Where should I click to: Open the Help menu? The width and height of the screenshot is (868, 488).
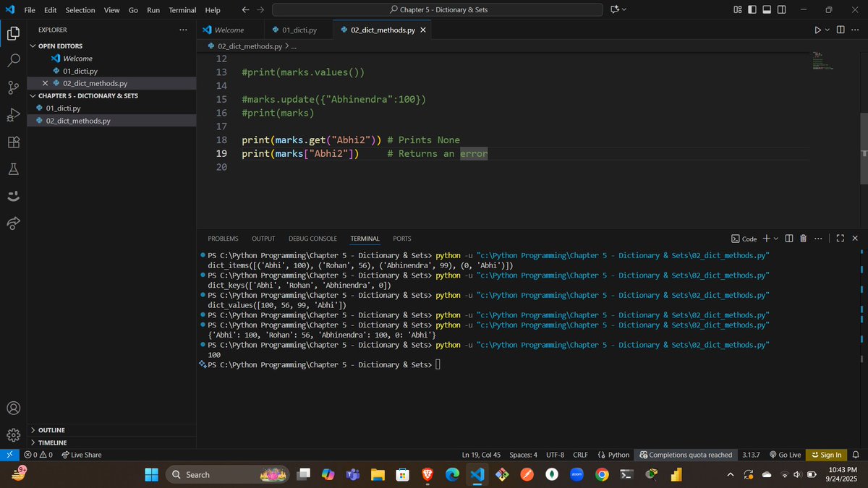[x=213, y=10]
